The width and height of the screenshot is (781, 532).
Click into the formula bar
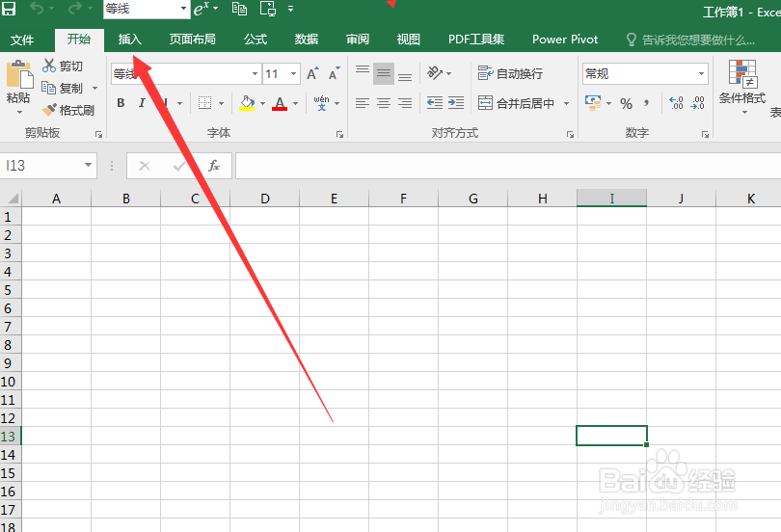[x=508, y=166]
